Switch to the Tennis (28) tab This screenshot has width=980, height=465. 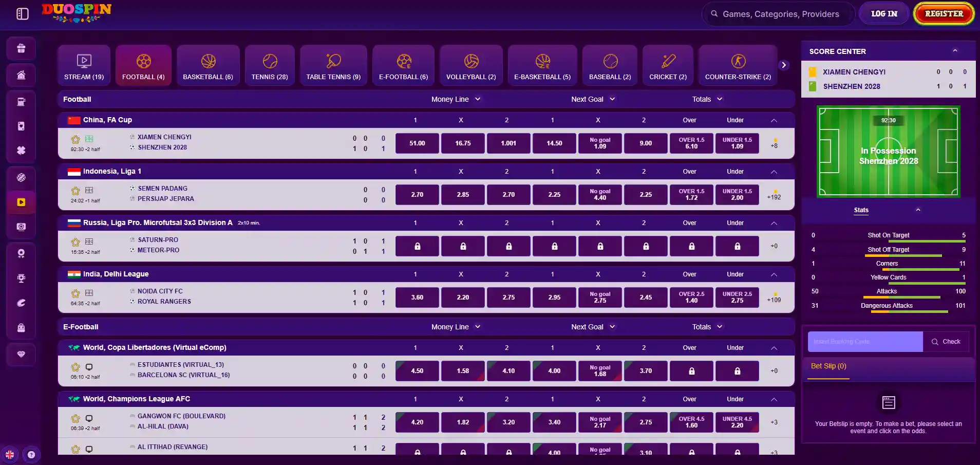pos(270,65)
